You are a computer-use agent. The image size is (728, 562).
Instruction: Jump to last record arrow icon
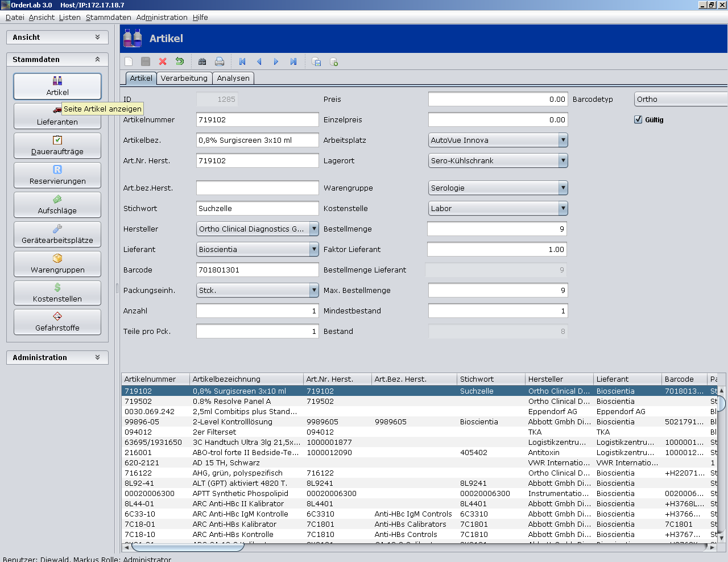coord(293,61)
